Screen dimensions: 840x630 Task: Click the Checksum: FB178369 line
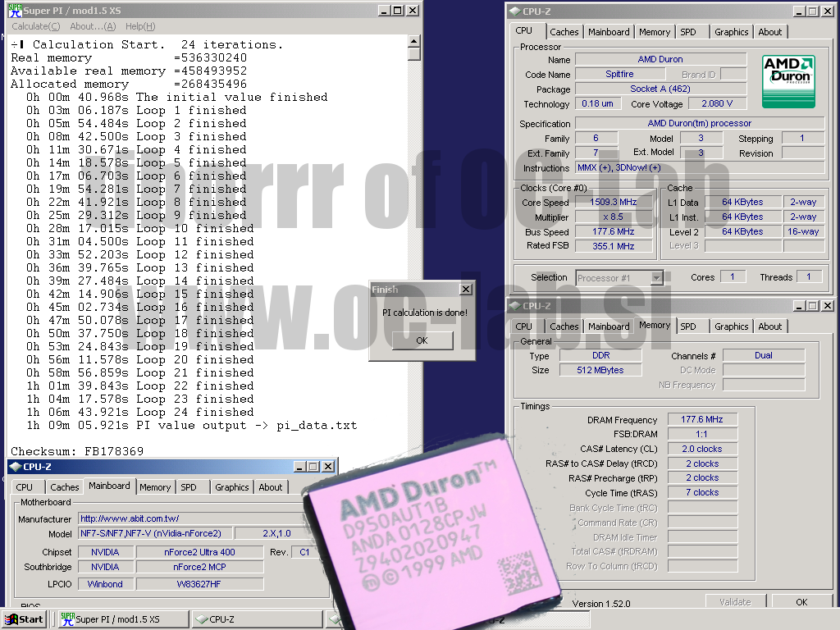point(77,451)
